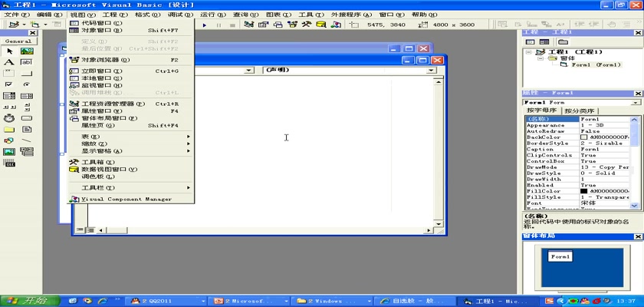644x307 pixels.
Task: Select the OptionButton control in the toolbox
Action: pyautogui.click(x=27, y=84)
